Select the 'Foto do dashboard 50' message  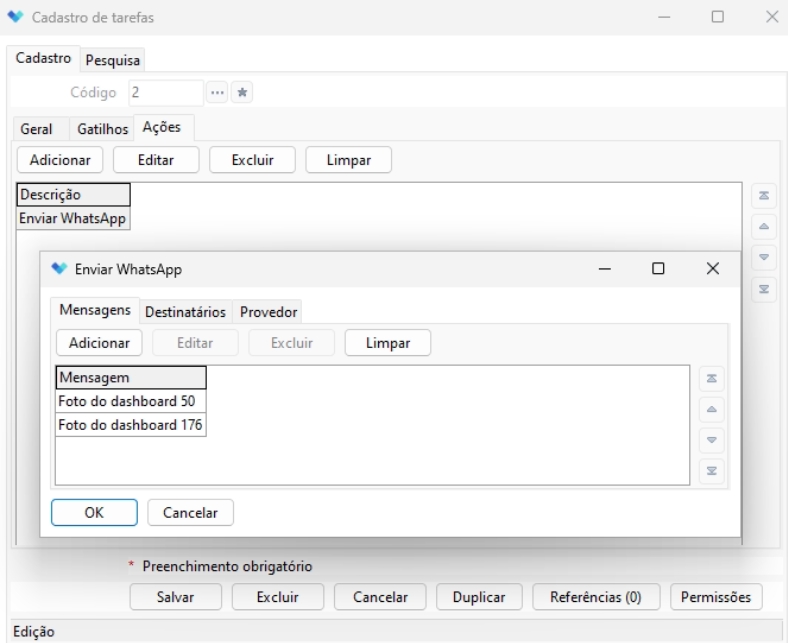tap(130, 402)
